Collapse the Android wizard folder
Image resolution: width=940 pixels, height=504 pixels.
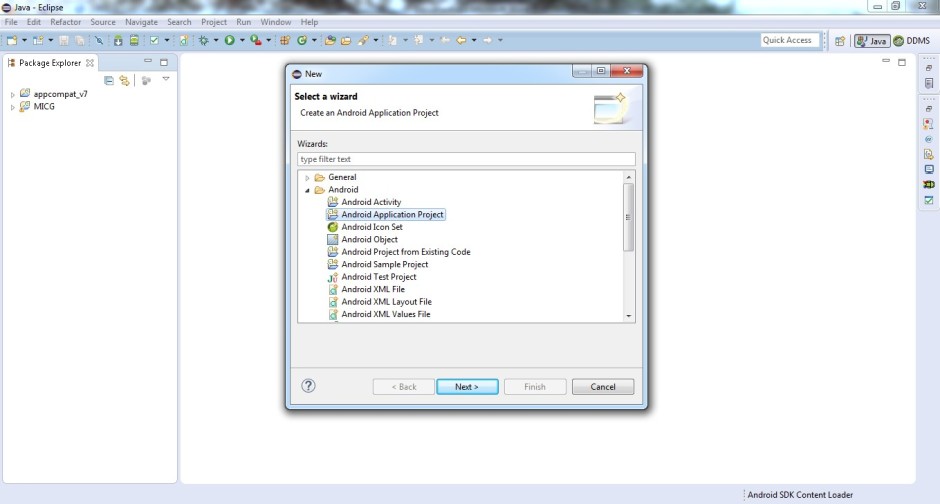point(307,190)
